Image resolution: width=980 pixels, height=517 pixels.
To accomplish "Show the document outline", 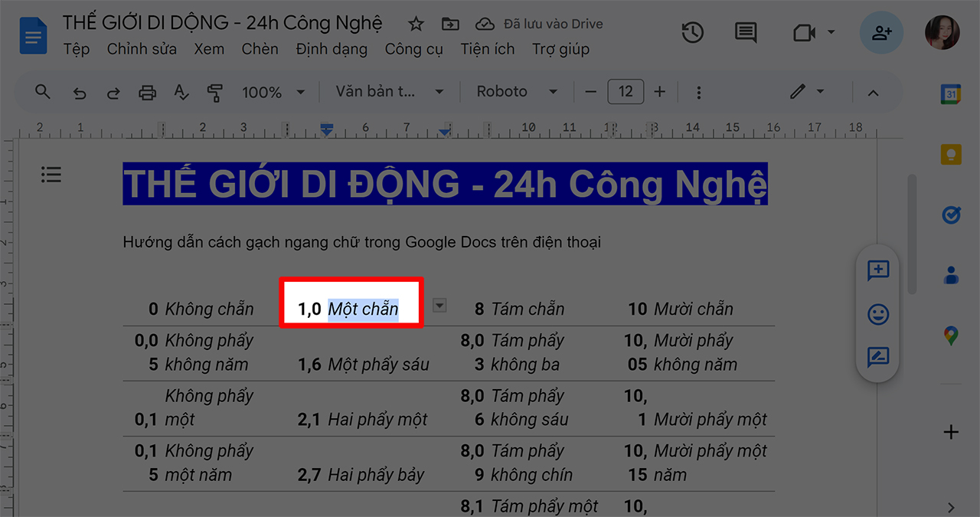I will pyautogui.click(x=51, y=175).
